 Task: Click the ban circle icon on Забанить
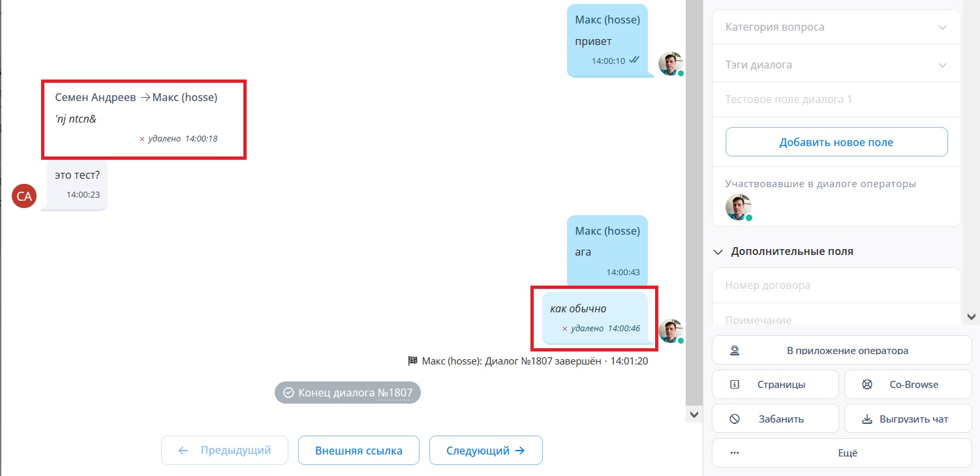click(x=735, y=419)
